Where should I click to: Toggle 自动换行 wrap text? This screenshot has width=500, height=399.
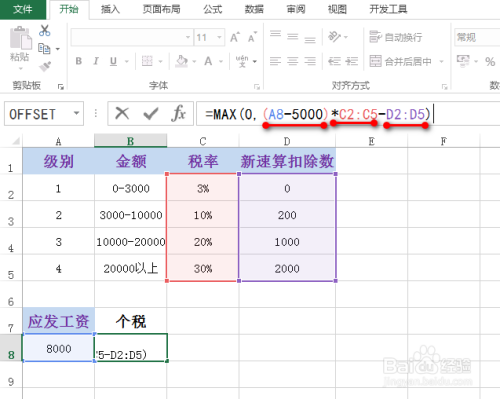[396, 37]
